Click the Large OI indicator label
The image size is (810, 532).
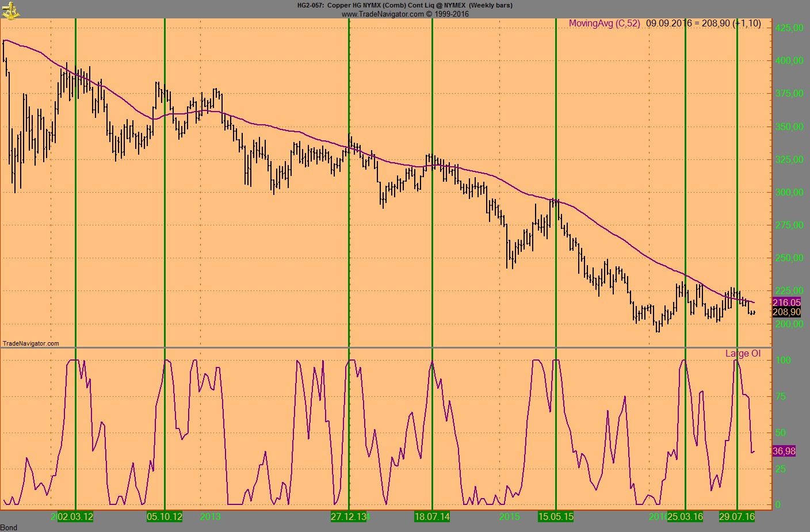tap(743, 353)
